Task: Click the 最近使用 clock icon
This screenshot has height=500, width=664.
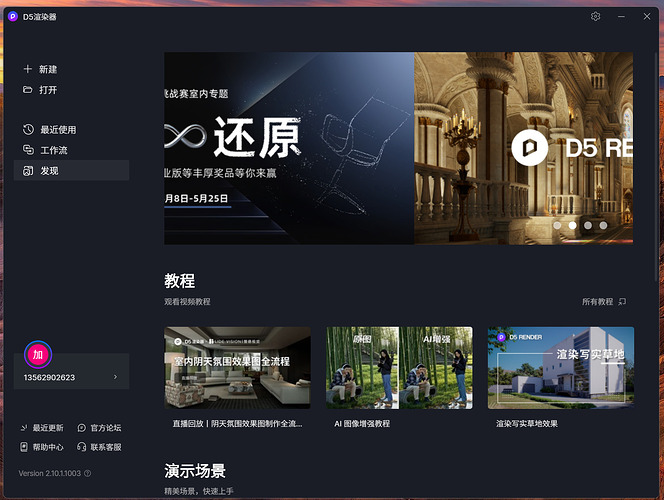Action: 28,130
